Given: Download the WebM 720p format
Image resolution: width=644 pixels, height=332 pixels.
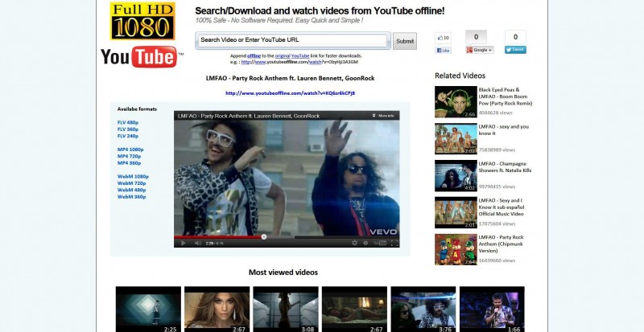Looking at the screenshot, I should [131, 183].
